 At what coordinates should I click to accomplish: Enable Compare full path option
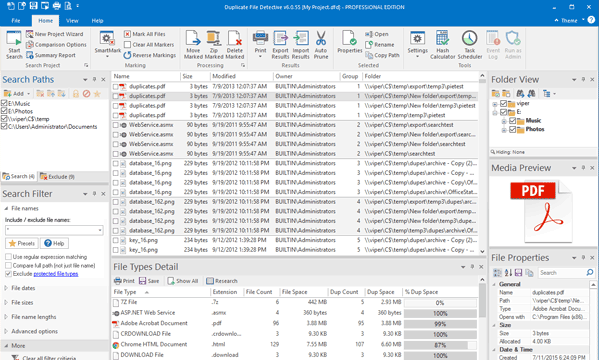(x=8, y=265)
